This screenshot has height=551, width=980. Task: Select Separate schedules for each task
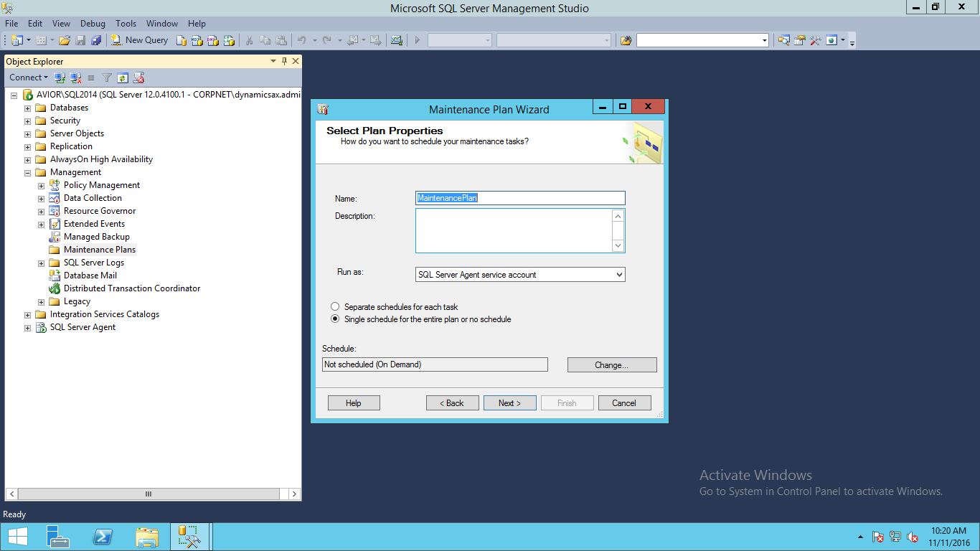tap(335, 307)
